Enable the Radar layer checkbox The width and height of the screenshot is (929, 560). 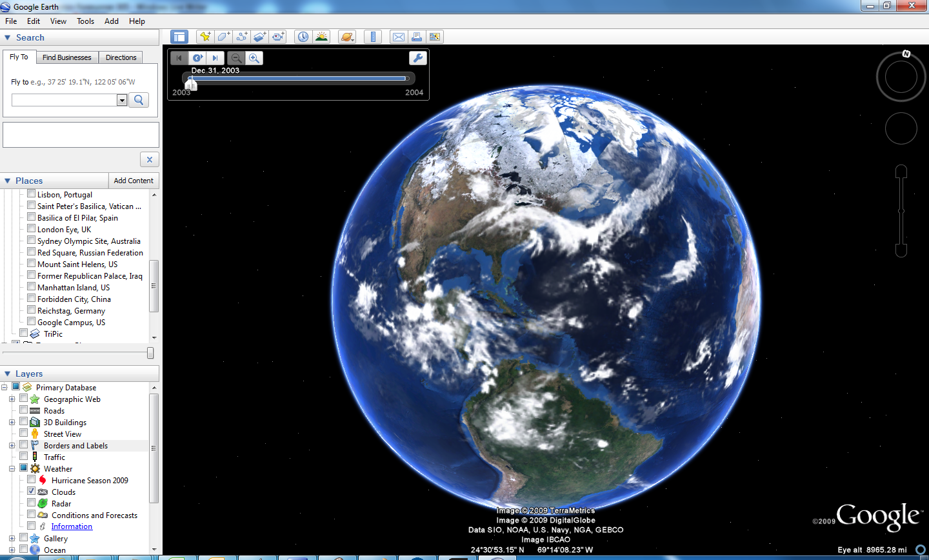[x=31, y=503]
